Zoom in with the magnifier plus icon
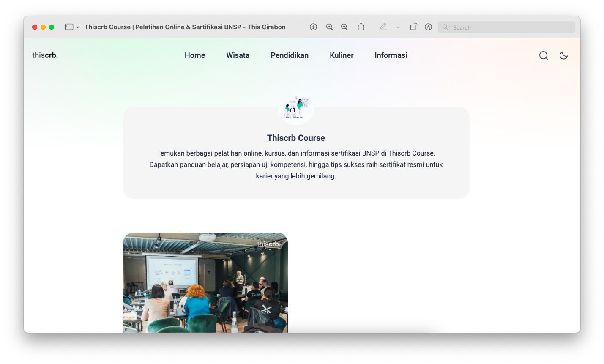Viewport: 604px width, 364px height. 344,27
